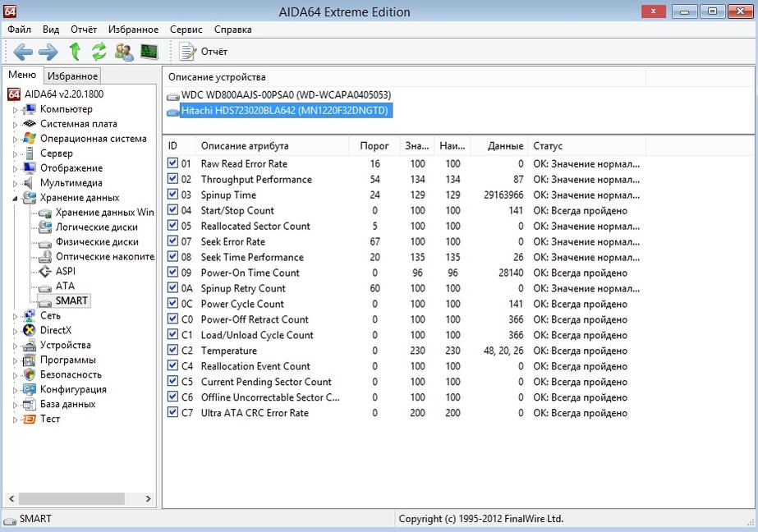Toggle Power-On Time Count checkbox

(172, 272)
